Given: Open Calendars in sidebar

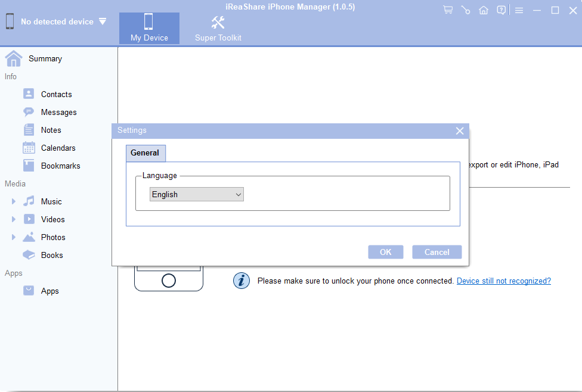Looking at the screenshot, I should [58, 148].
